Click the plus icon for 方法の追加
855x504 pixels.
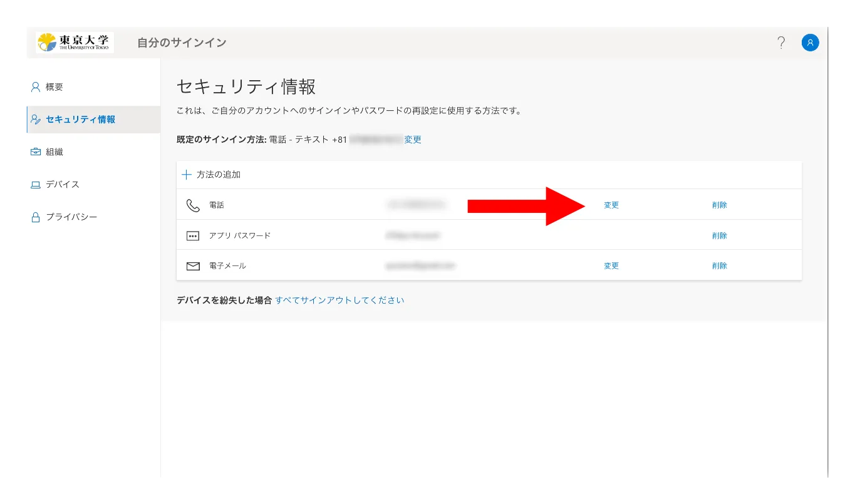[x=186, y=175]
